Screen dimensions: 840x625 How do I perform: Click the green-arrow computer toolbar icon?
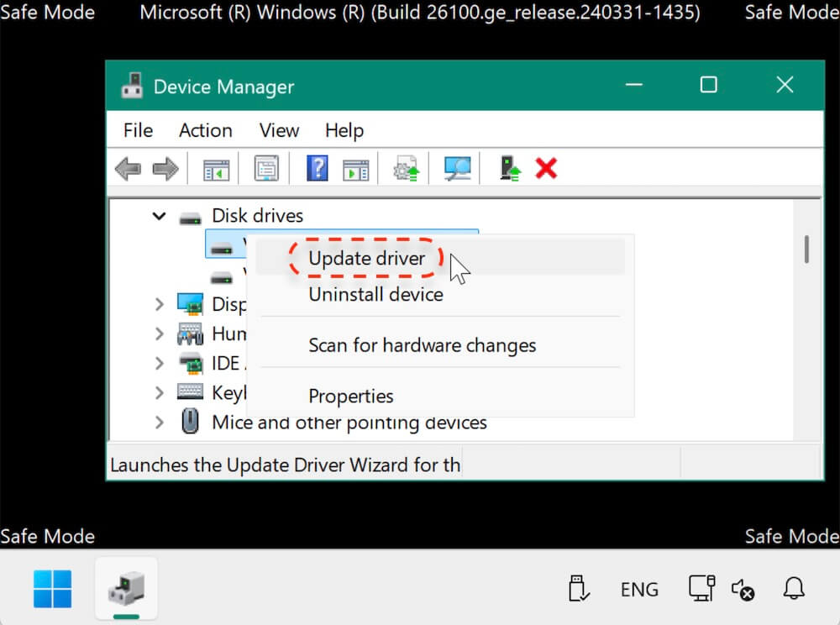pyautogui.click(x=510, y=169)
